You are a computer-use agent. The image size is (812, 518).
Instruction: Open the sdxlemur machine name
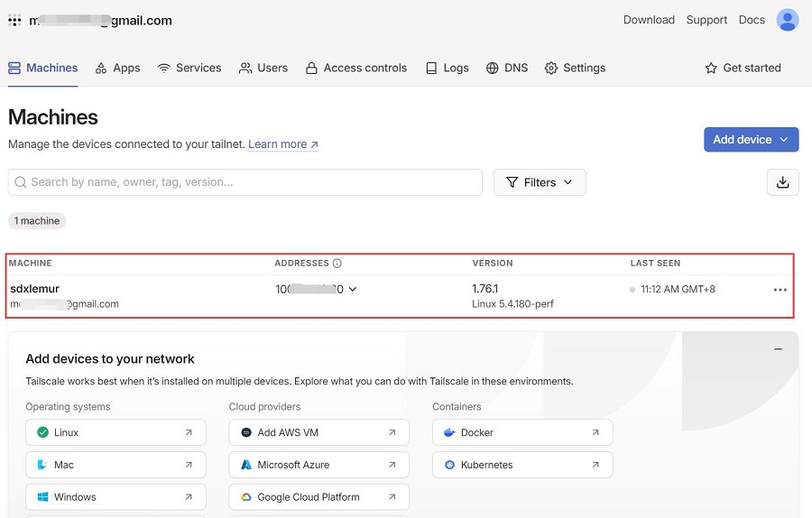34,289
